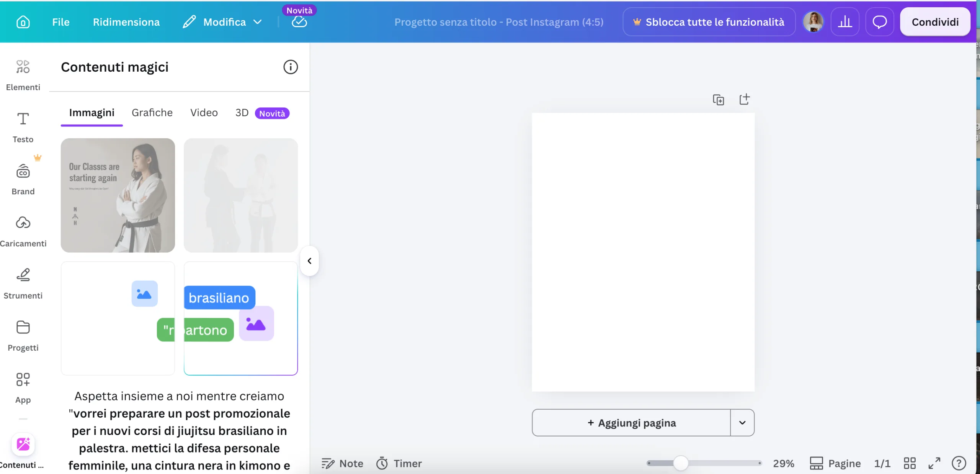This screenshot has height=474, width=980.
Task: Open the Note panel
Action: coord(342,463)
